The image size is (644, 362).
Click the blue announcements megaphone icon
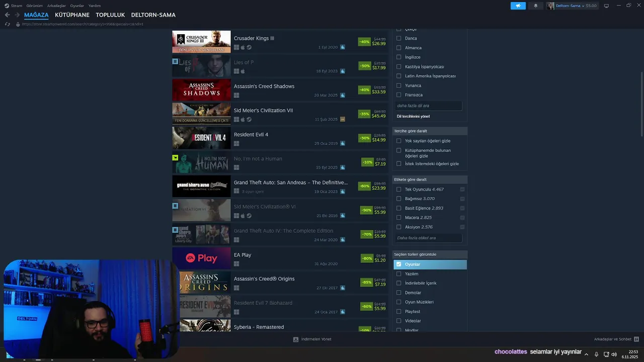518,6
